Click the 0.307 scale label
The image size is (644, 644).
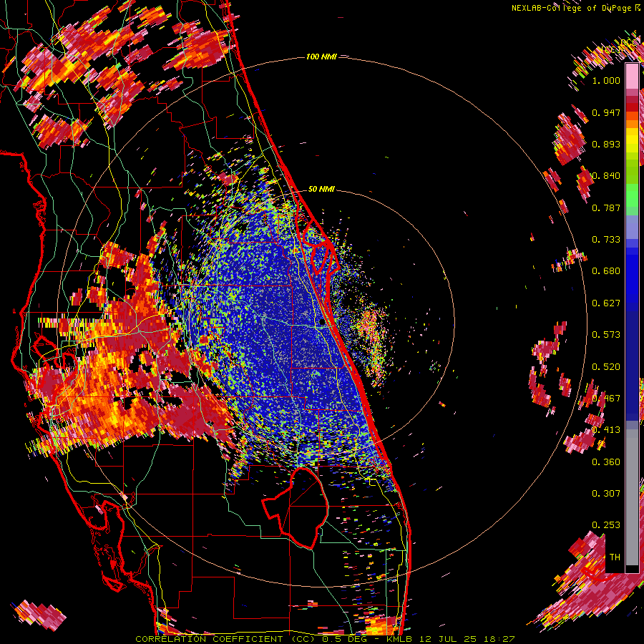606,494
